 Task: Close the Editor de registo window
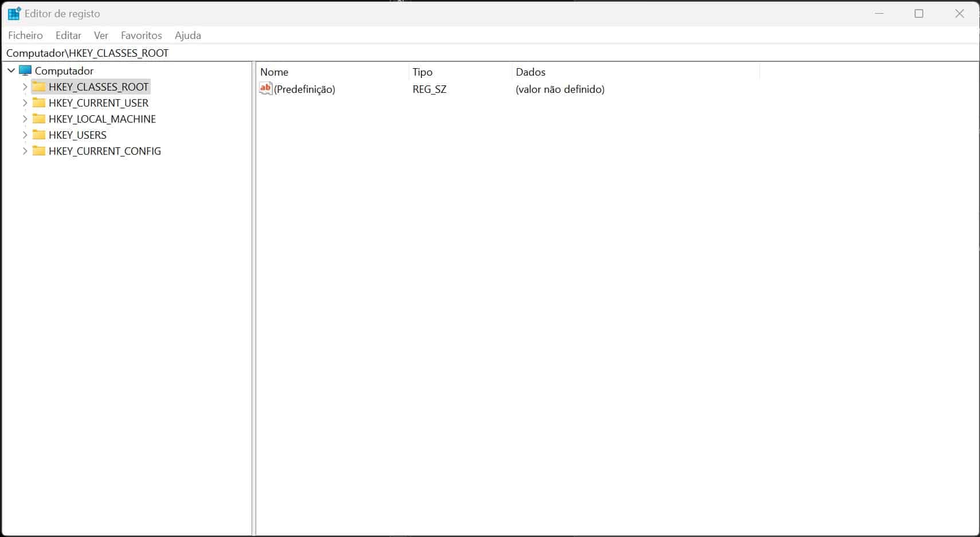(x=959, y=13)
